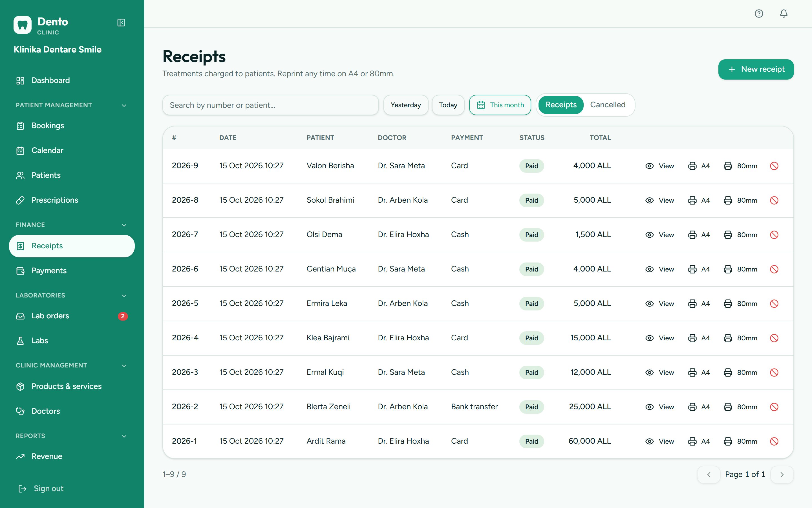The width and height of the screenshot is (812, 508).
Task: Print receipt 2026-6 on A4
Action: point(699,269)
